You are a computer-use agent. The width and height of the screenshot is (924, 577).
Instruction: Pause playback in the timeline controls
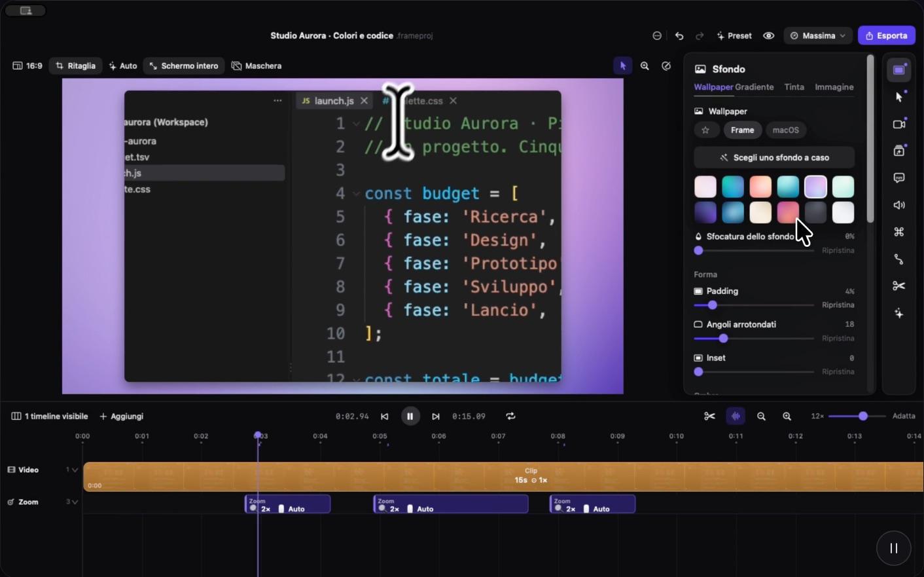[410, 417]
